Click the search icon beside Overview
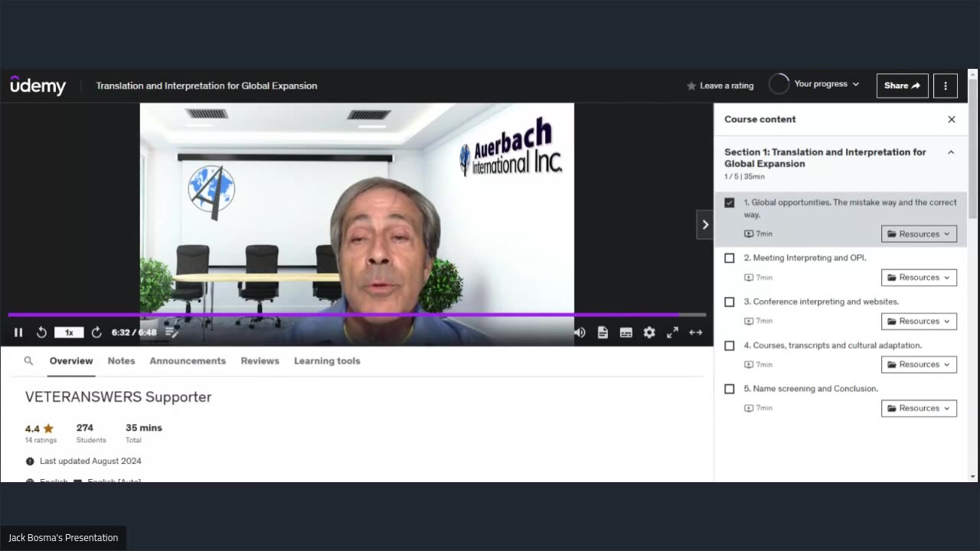Viewport: 980px width, 551px height. [28, 360]
